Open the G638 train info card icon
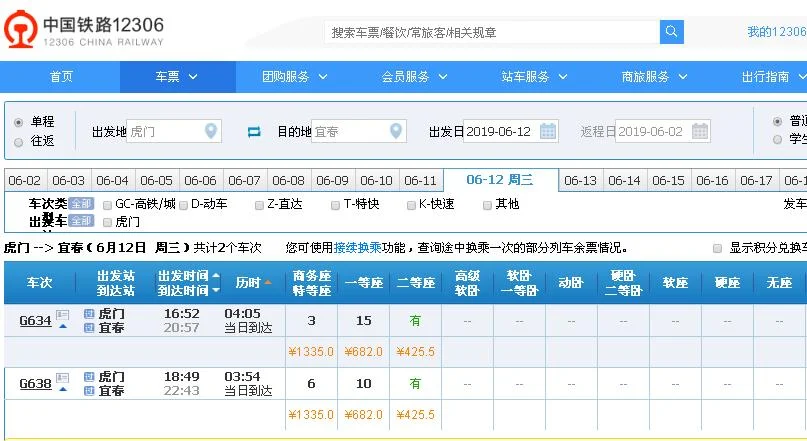Screen dimensions: 807x441 point(62,378)
